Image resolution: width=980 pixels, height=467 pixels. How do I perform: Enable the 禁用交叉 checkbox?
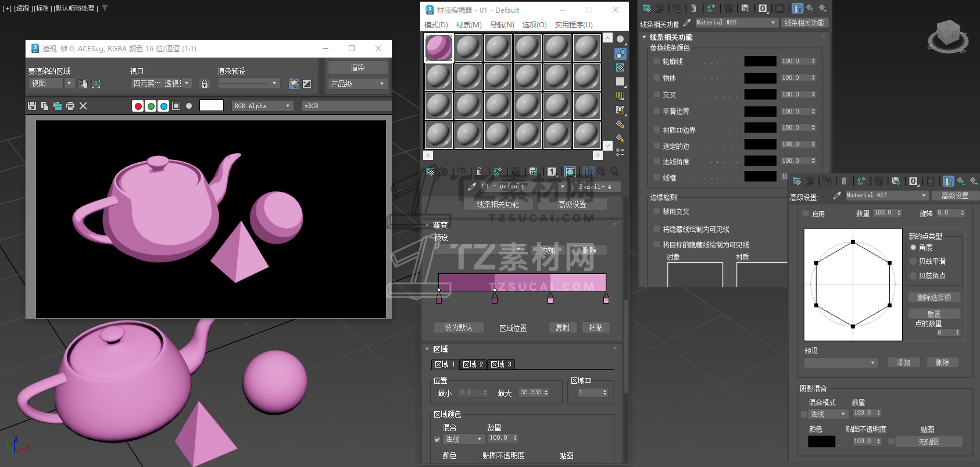click(x=657, y=212)
